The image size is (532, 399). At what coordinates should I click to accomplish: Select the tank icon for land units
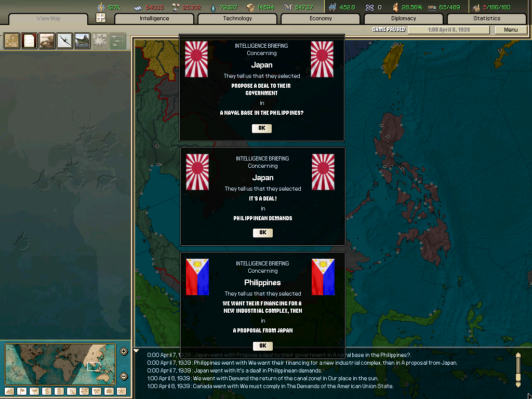(47, 41)
